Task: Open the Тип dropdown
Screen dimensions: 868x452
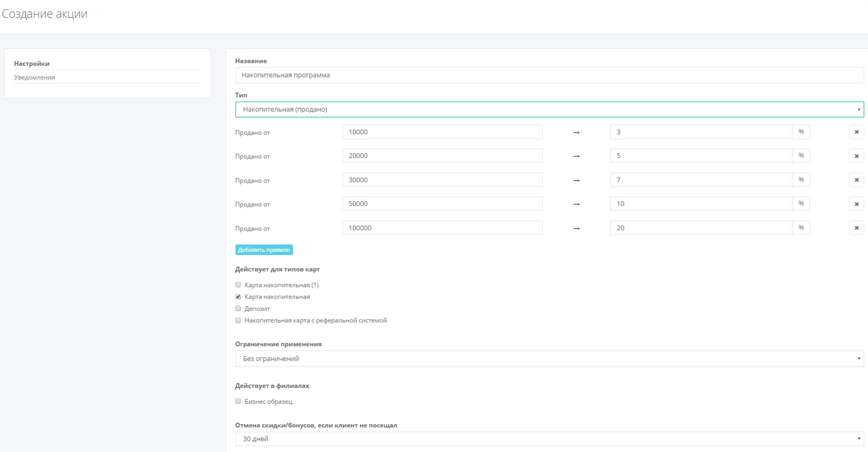Action: pos(550,109)
